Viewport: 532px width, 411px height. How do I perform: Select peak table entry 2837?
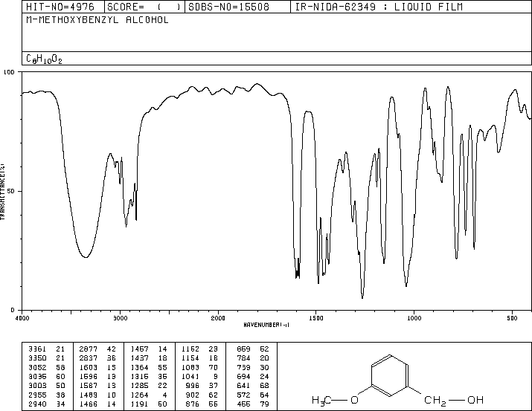click(x=89, y=358)
